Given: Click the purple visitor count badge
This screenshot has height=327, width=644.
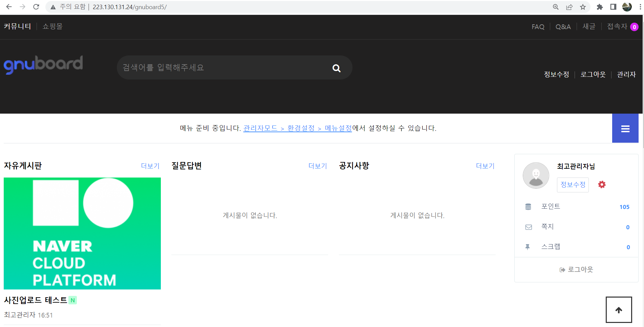Looking at the screenshot, I should [x=635, y=27].
